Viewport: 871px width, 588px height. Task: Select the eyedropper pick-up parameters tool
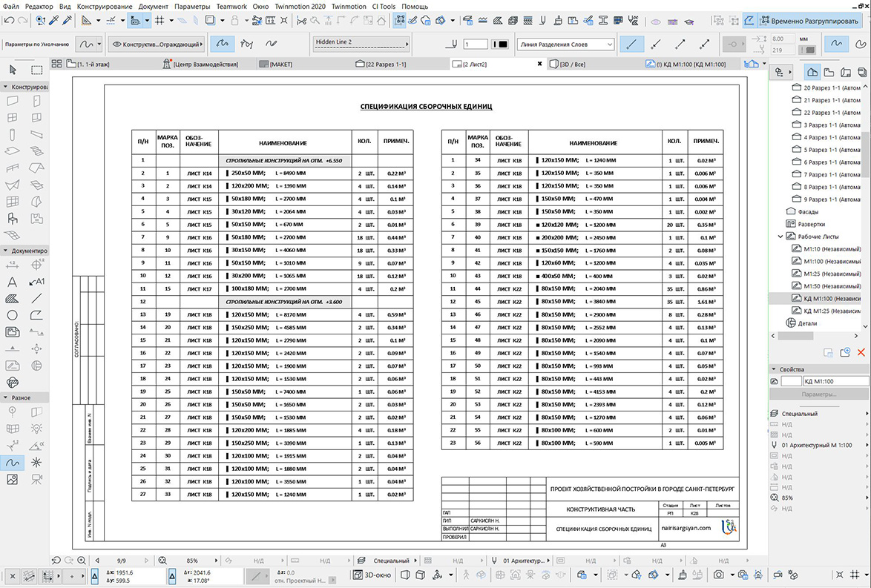(54, 21)
